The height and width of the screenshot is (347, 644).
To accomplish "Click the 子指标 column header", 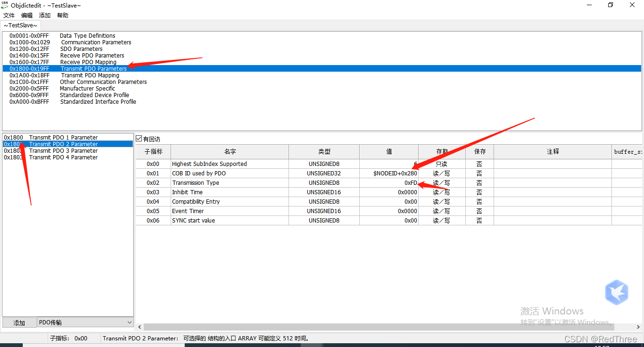I will coord(153,152).
